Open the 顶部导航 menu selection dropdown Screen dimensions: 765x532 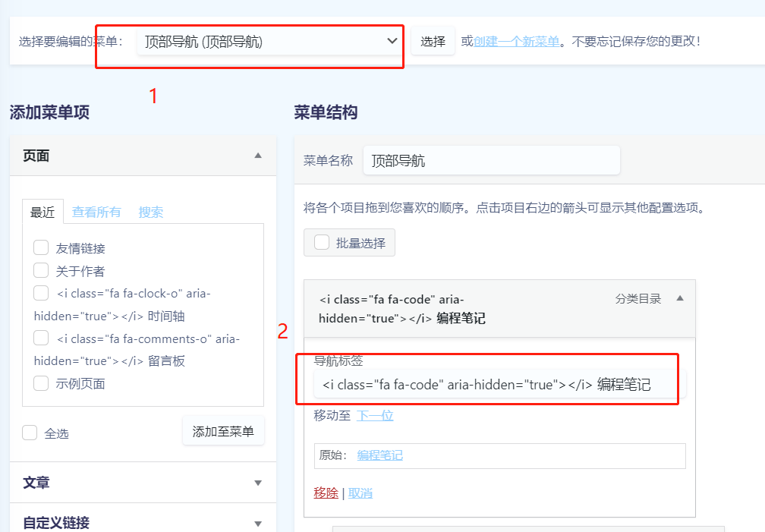269,41
